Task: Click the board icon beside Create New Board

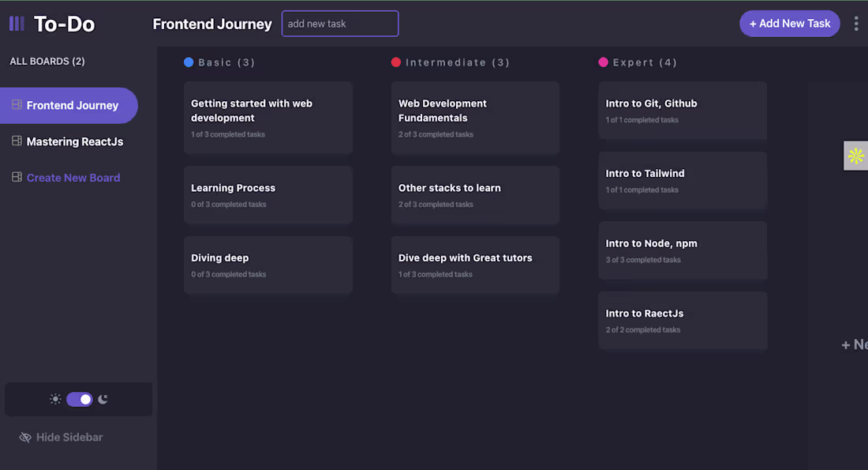Action: 17,178
